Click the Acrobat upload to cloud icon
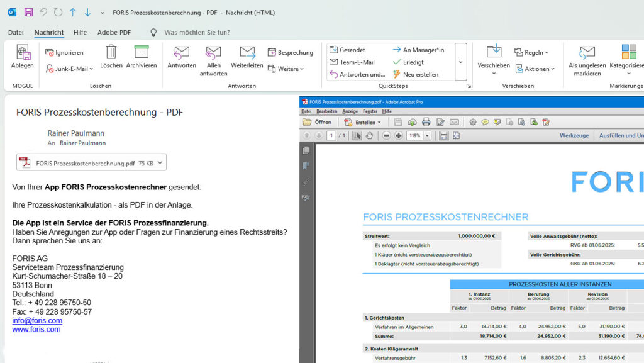The width and height of the screenshot is (644, 363). pos(412,122)
